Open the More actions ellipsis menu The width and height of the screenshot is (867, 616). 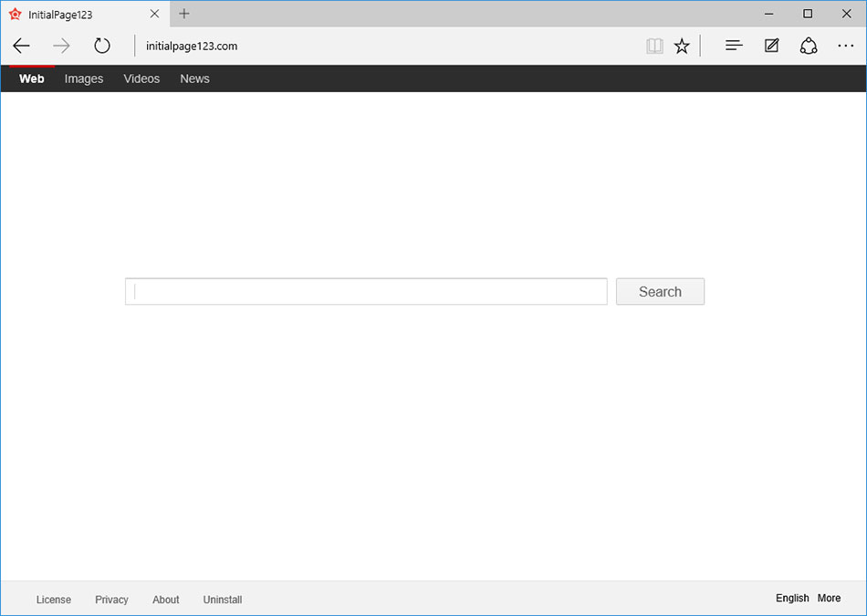[x=845, y=46]
